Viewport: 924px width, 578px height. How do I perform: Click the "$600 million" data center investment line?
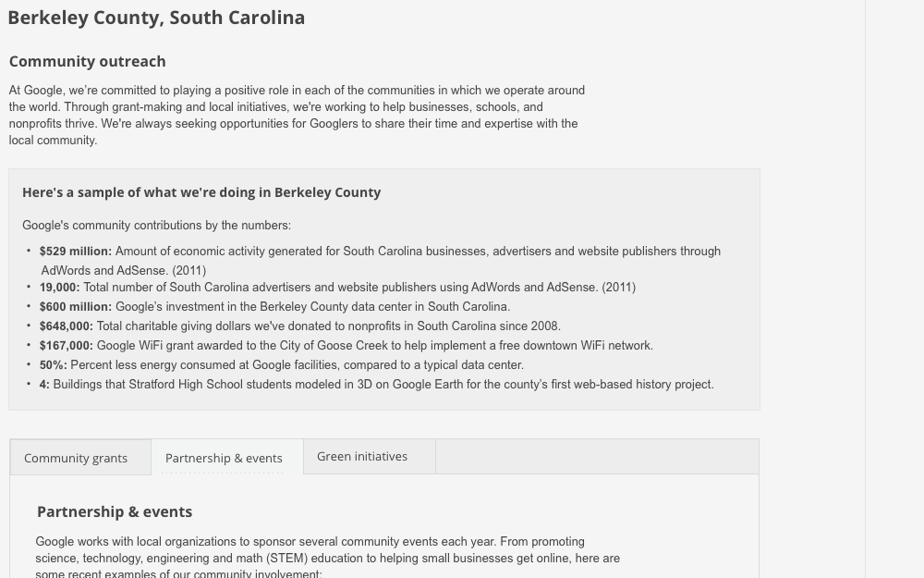point(274,307)
